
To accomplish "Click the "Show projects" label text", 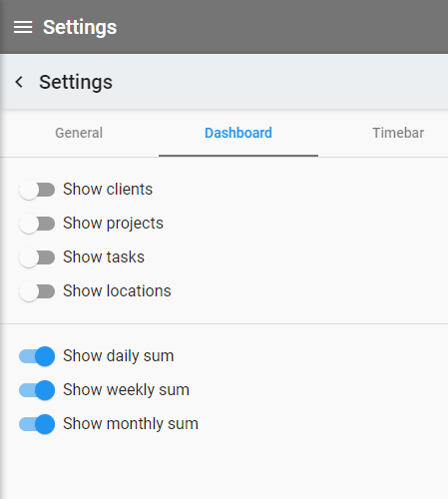I will 113,224.
